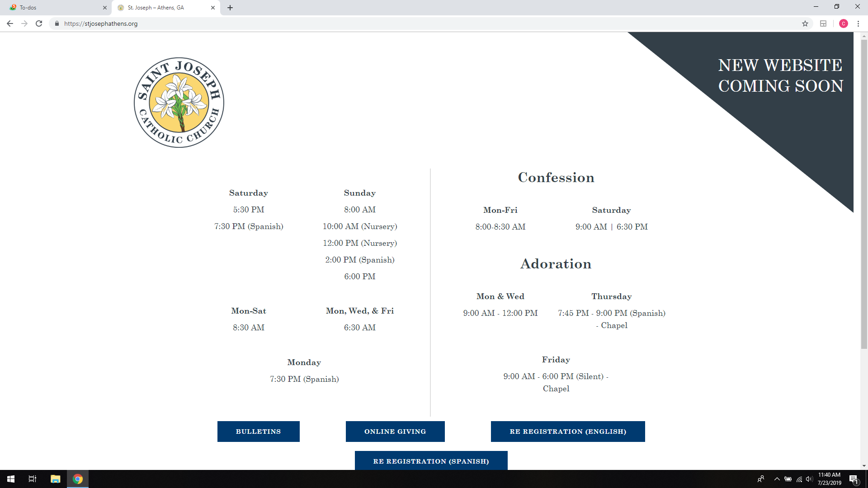Screen dimensions: 868x488
Task: Click RE Registration (Spanish) button
Action: point(431,460)
